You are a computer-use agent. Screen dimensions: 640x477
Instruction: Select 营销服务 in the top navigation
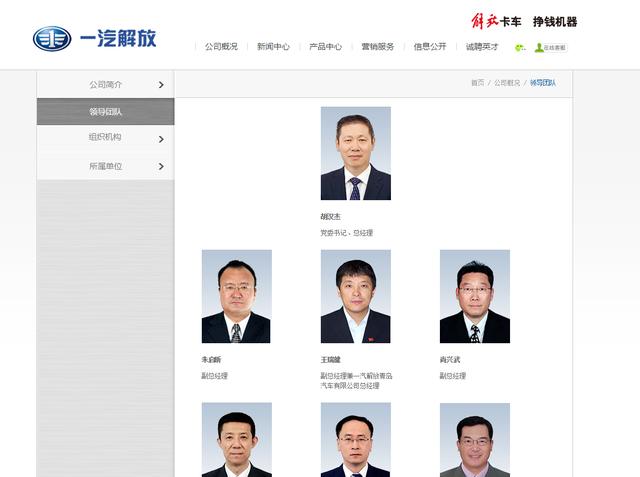click(x=378, y=47)
